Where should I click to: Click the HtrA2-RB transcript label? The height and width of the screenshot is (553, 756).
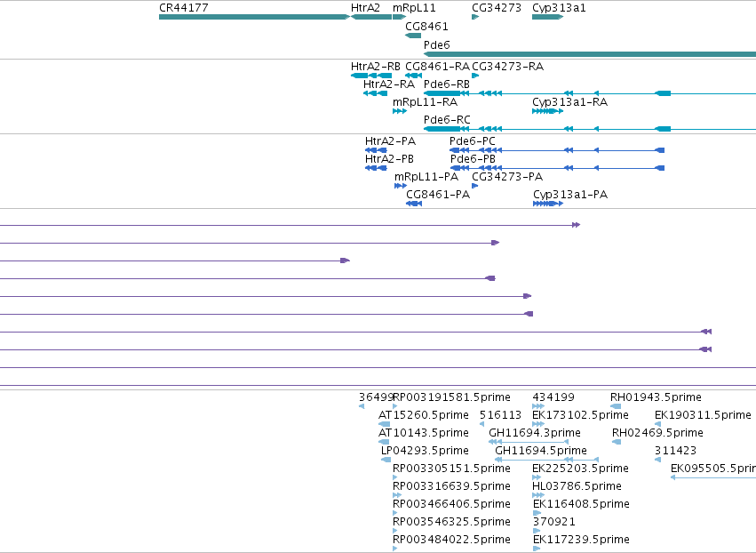376,67
